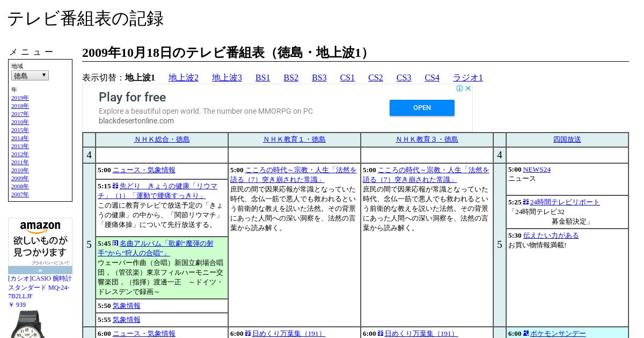This screenshot has height=338, width=644.
Task: Open the 2016年 archive link
Action: [20, 122]
